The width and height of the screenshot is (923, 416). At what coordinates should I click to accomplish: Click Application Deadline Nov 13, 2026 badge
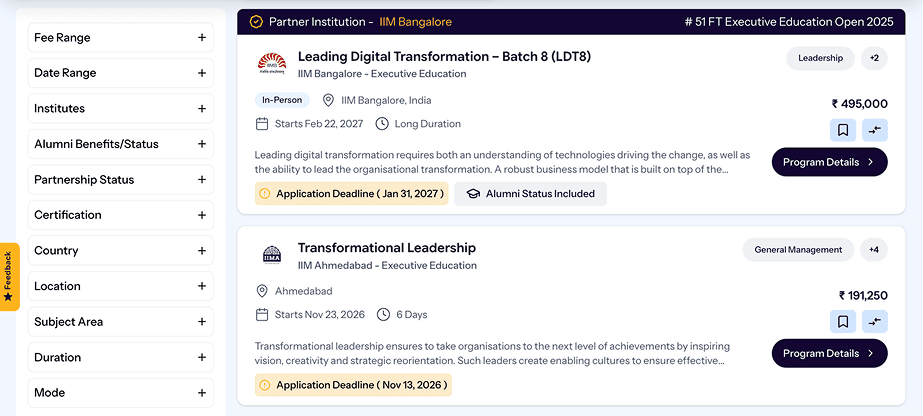click(x=353, y=385)
